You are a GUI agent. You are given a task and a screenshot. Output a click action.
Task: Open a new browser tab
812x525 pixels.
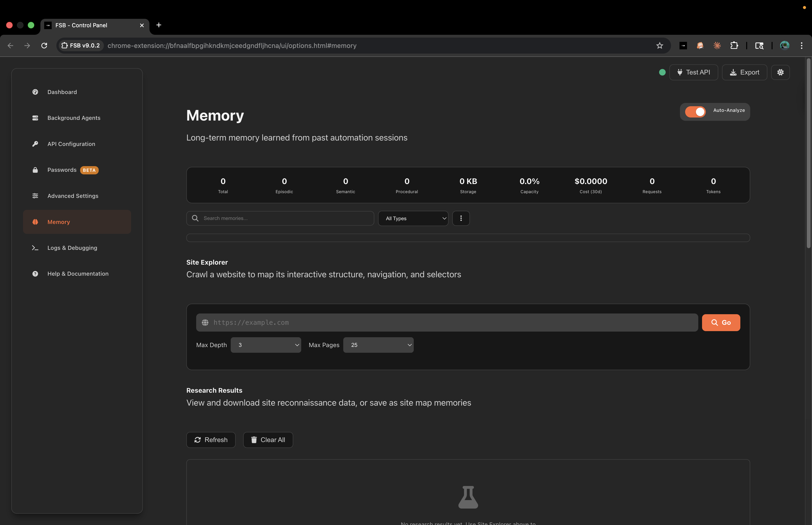(x=159, y=25)
